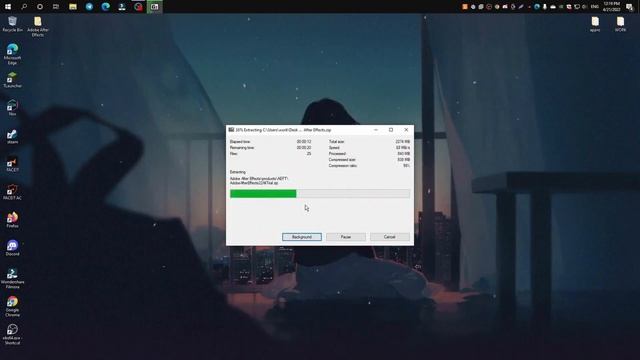Click the taskbar clock and date

[611, 7]
